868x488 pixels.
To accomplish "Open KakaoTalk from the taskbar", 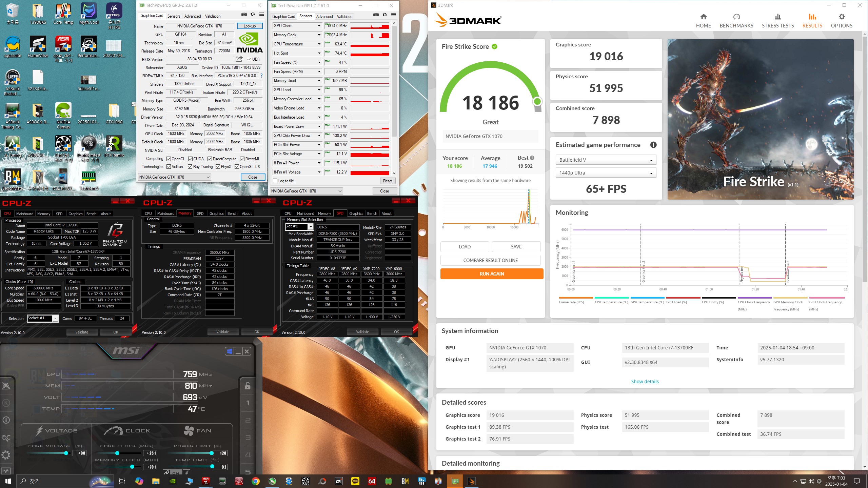I will pos(355,481).
